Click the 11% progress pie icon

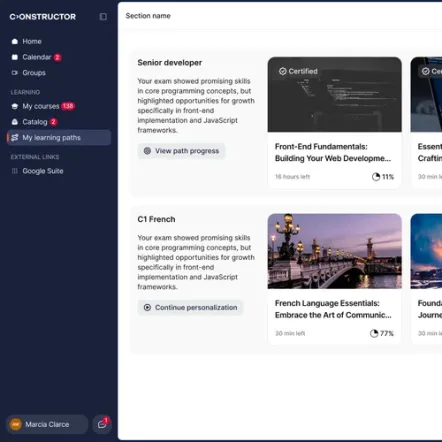pyautogui.click(x=376, y=177)
